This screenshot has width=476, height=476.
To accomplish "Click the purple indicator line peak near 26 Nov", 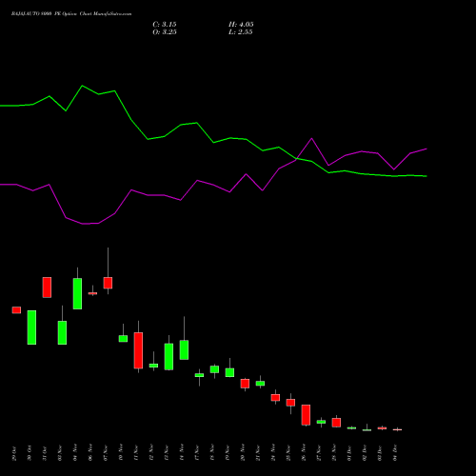I will click(311, 138).
